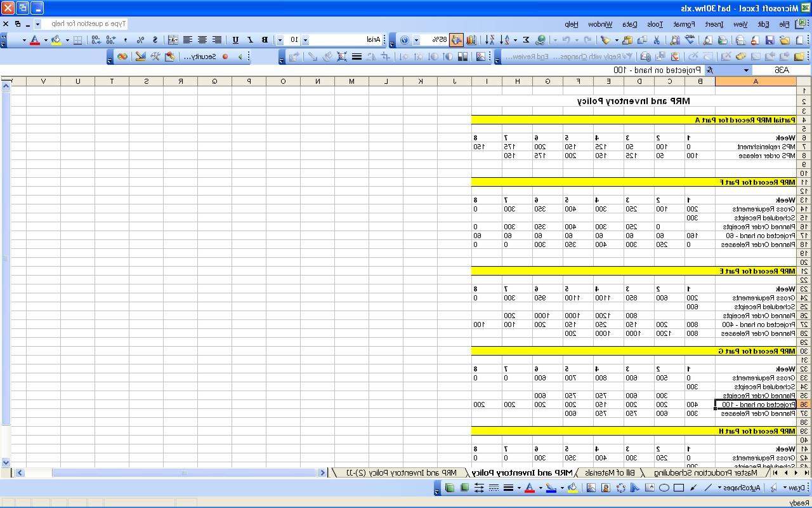The image size is (812, 508).
Task: Toggle the highlighted Drawing toolbar button
Action: [457, 39]
